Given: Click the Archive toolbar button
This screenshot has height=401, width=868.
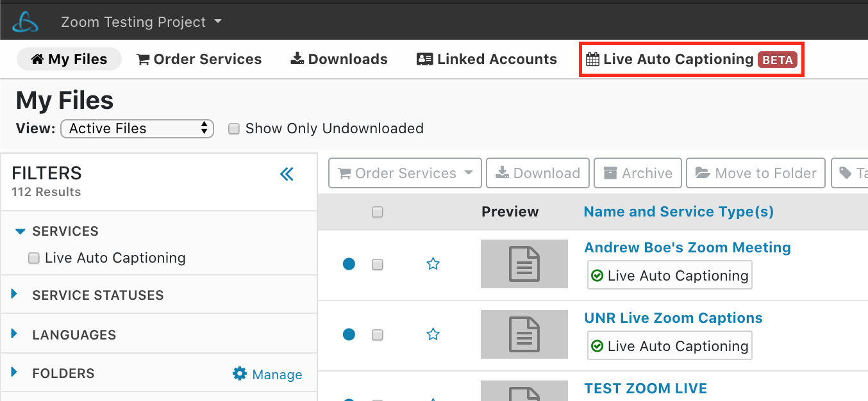Looking at the screenshot, I should (638, 173).
